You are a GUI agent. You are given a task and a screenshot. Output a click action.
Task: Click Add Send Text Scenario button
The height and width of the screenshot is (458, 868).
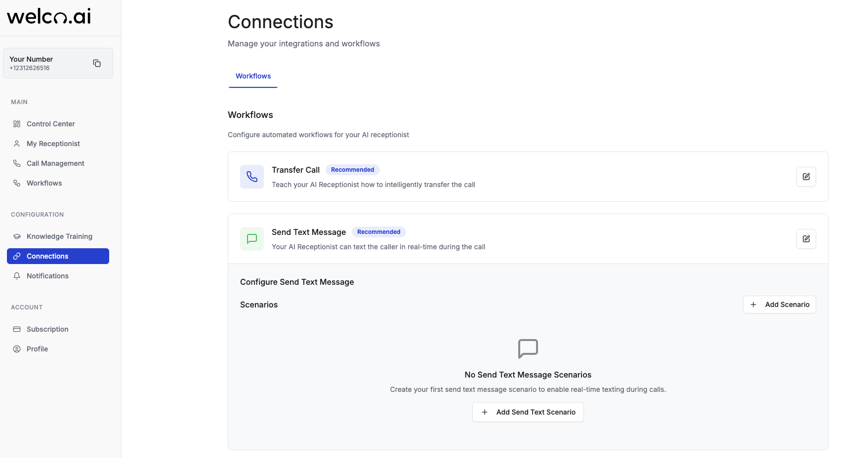point(528,412)
